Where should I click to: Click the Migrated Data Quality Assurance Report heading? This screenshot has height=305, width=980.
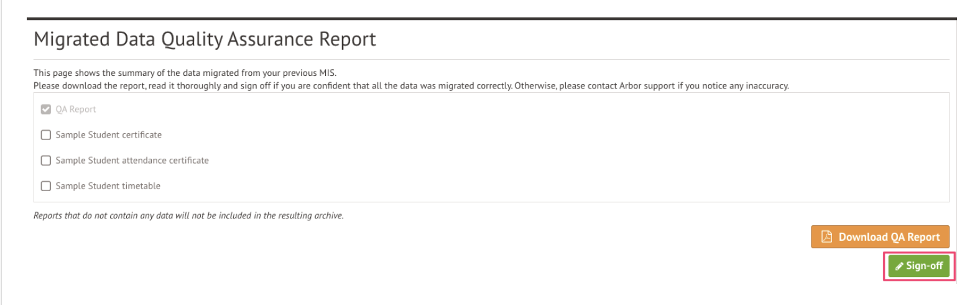[x=205, y=39]
